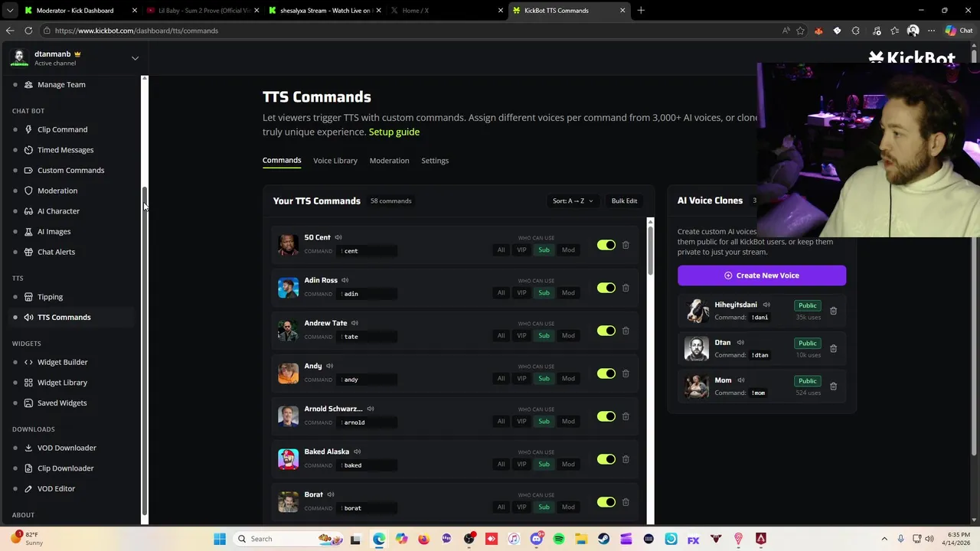980x551 pixels.
Task: Play the 50 Cent voice preview speaker
Action: tap(338, 237)
